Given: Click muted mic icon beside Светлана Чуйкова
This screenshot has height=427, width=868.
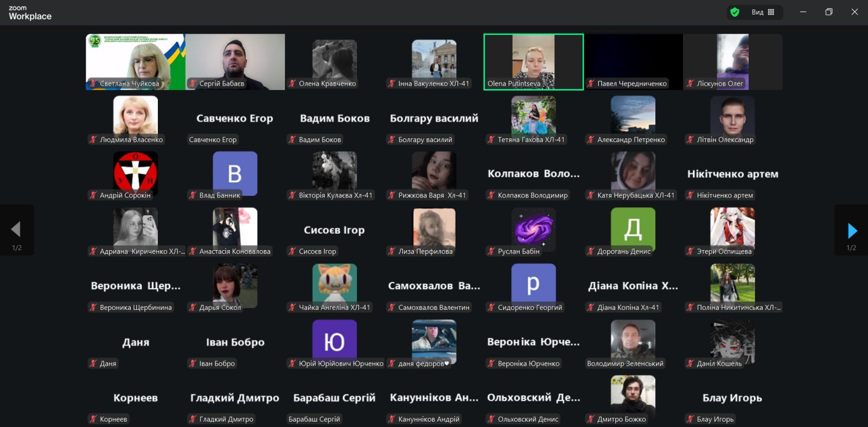Looking at the screenshot, I should click(93, 84).
